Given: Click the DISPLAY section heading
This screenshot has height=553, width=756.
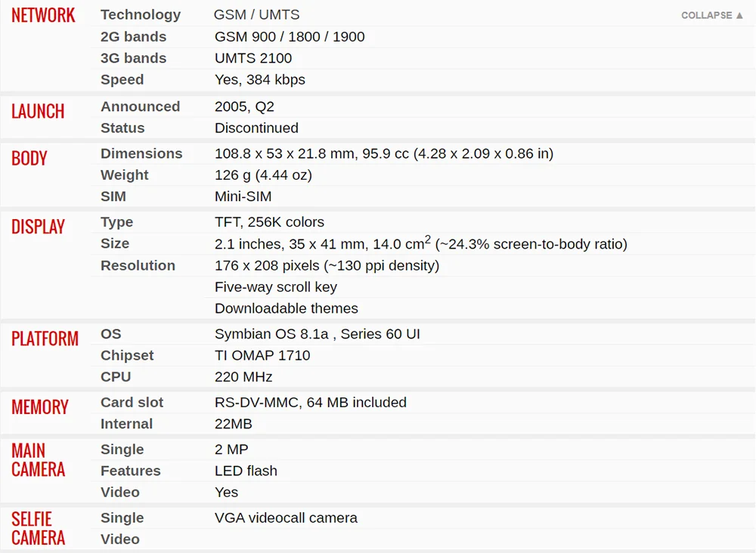Looking at the screenshot, I should (38, 227).
